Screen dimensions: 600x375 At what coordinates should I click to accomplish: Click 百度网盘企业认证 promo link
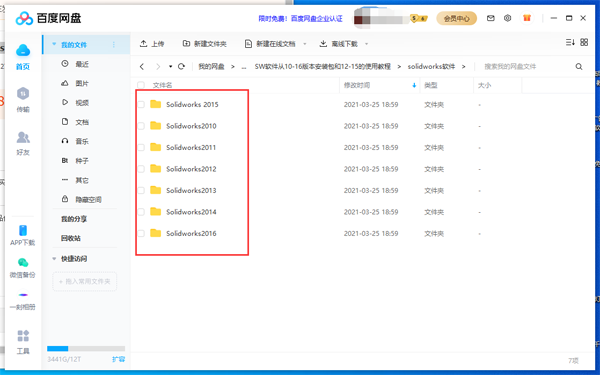pos(316,18)
